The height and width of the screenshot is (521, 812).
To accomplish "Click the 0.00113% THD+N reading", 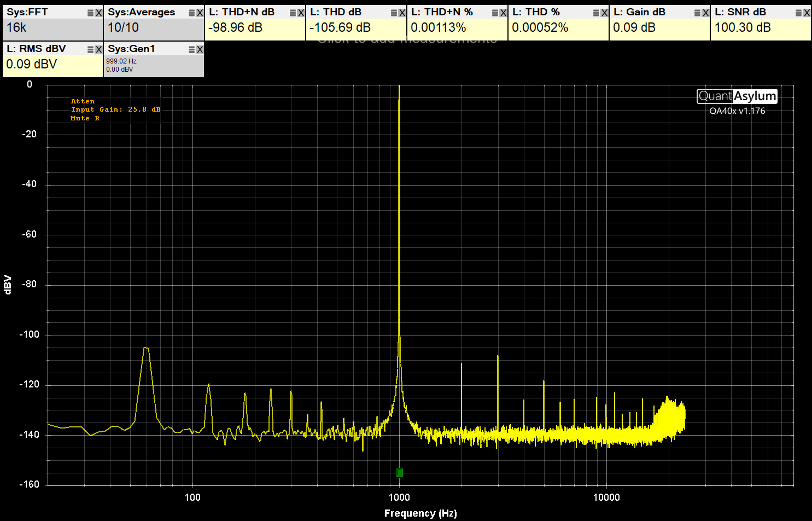I will pos(438,27).
